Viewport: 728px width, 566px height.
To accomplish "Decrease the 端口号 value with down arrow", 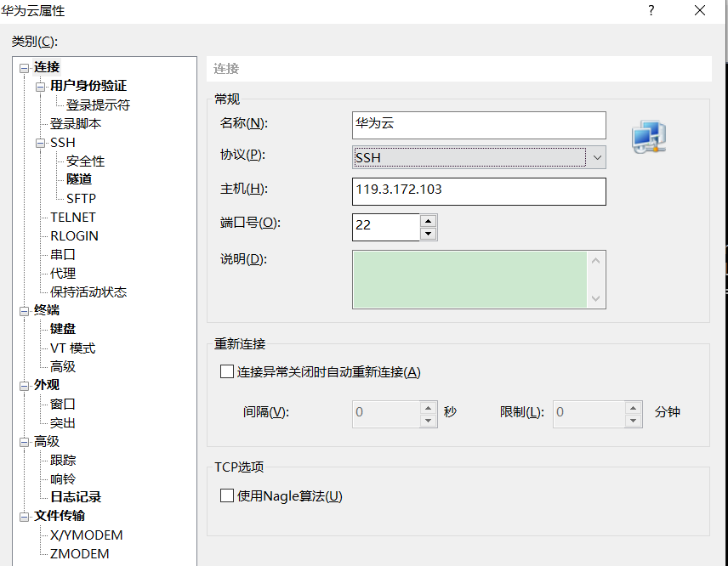I will (428, 234).
